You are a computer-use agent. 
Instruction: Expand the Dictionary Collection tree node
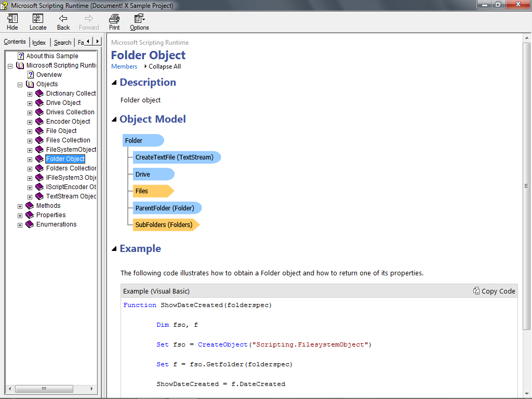pyautogui.click(x=30, y=94)
